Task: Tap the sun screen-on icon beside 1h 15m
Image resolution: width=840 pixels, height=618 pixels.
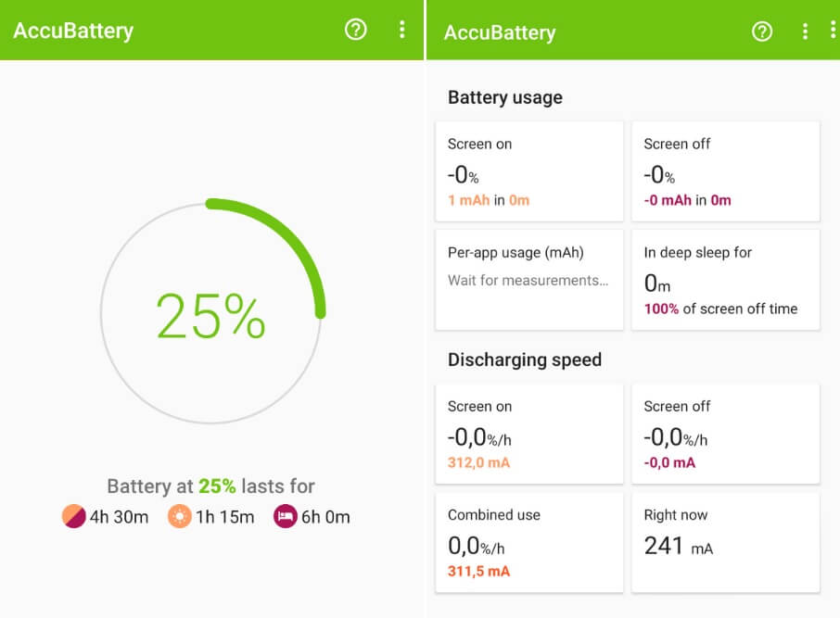Action: click(x=180, y=516)
